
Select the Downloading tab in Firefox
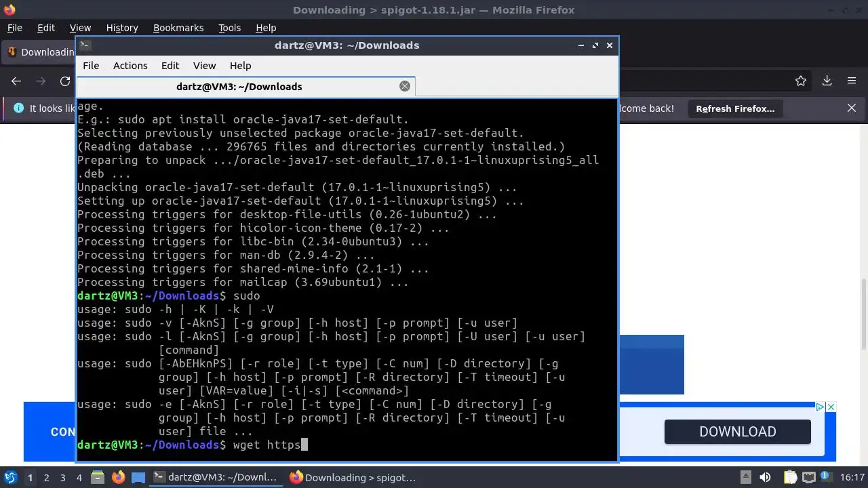[39, 52]
